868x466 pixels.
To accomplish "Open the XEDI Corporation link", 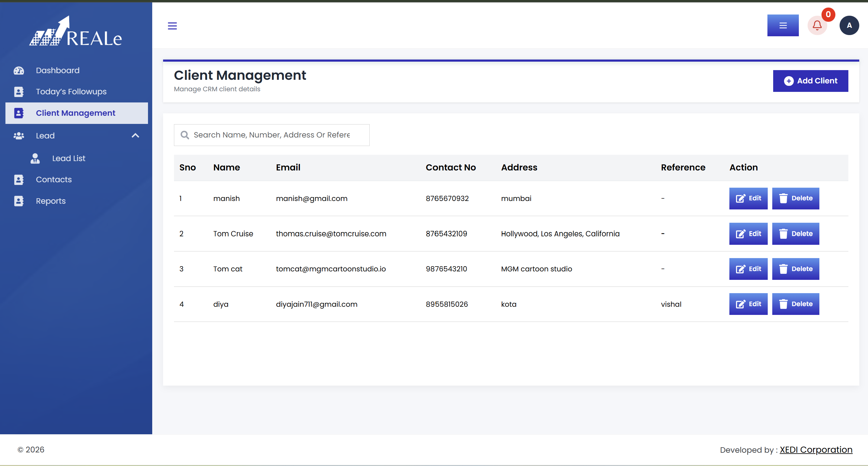I will point(816,450).
